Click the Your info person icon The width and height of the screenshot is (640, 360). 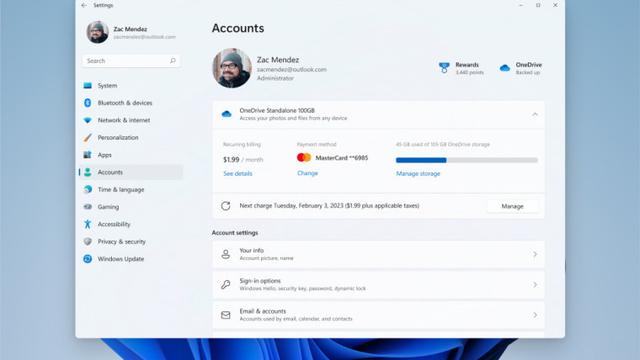(226, 254)
